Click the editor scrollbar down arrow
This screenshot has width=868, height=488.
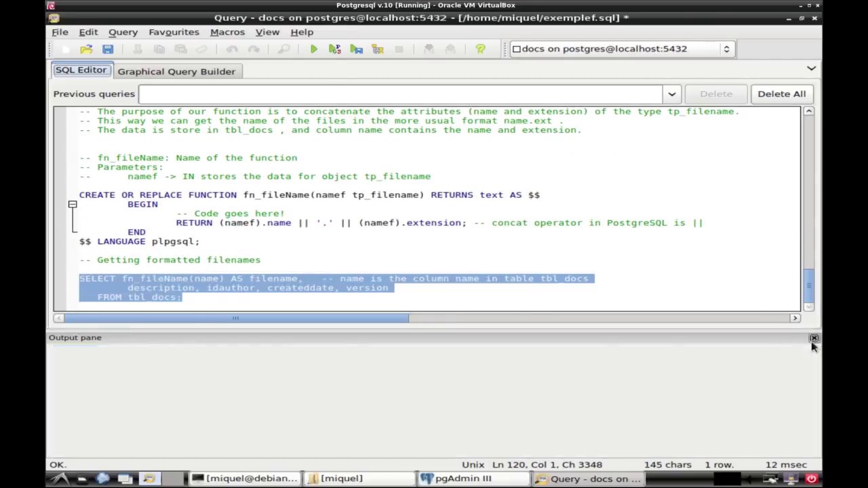(x=808, y=306)
